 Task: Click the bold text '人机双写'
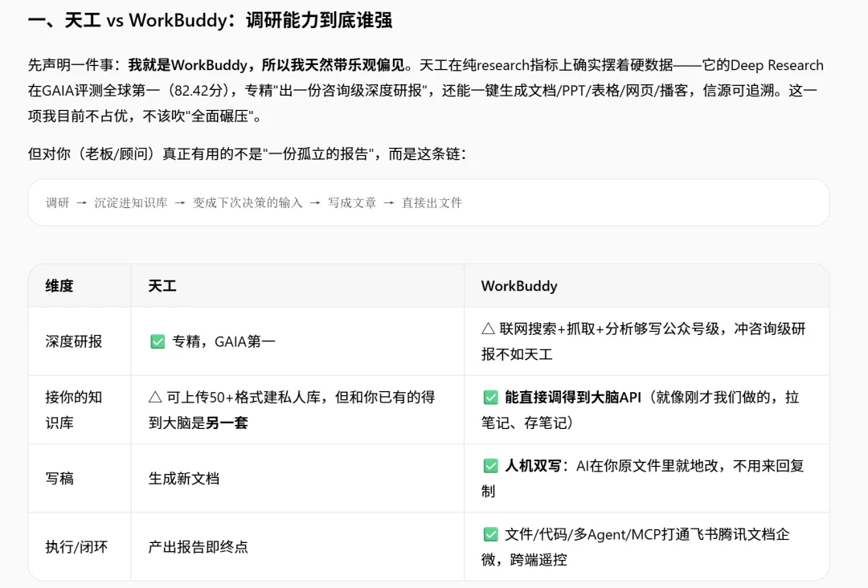tap(533, 466)
